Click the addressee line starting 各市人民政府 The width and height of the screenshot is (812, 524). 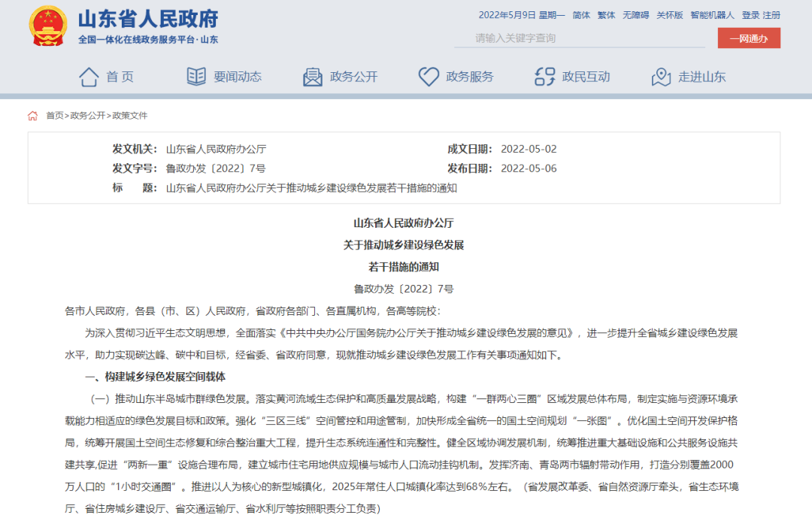[x=253, y=311]
